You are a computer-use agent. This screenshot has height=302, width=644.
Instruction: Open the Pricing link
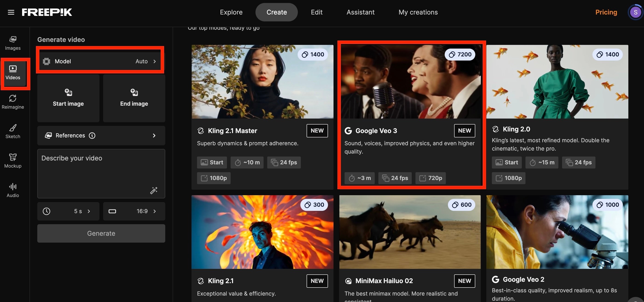point(606,12)
